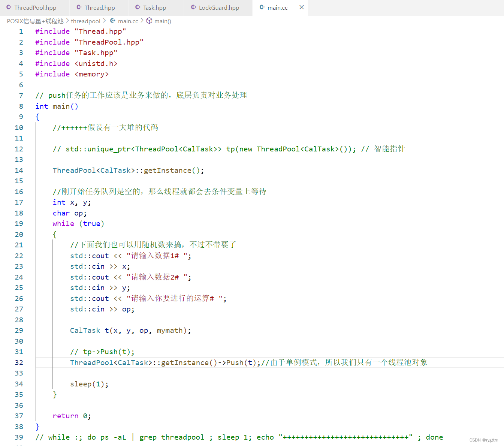This screenshot has height=446, width=504.
Task: Click the text "Thread.hpp" on line 1
Action: (100, 31)
